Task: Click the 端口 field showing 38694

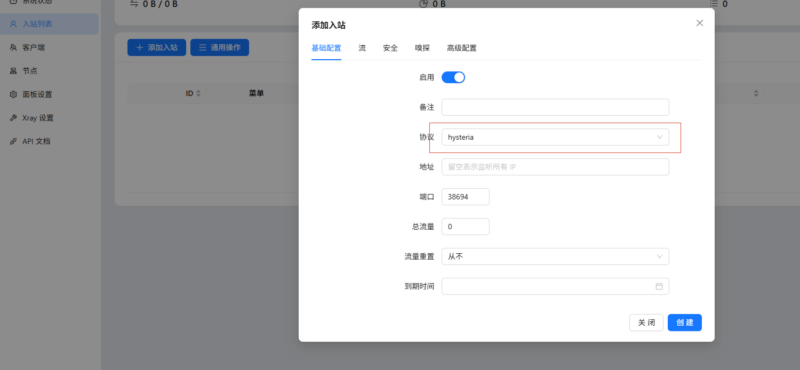Action: tap(465, 196)
